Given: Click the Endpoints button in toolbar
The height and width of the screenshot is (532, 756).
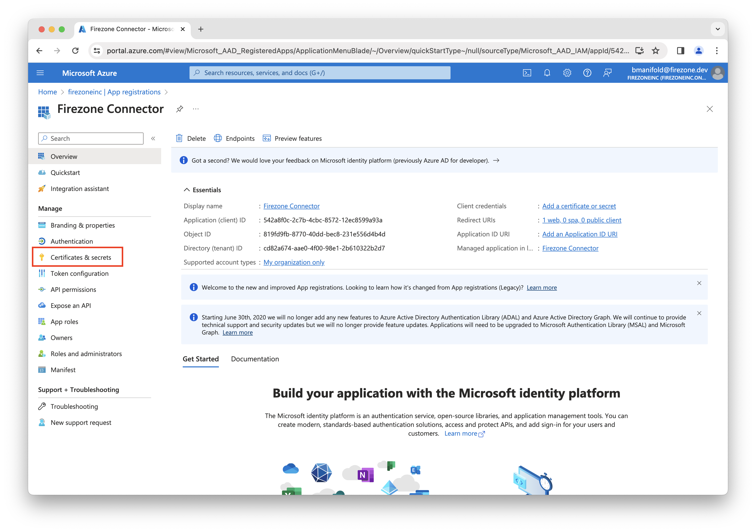Looking at the screenshot, I should pos(234,138).
